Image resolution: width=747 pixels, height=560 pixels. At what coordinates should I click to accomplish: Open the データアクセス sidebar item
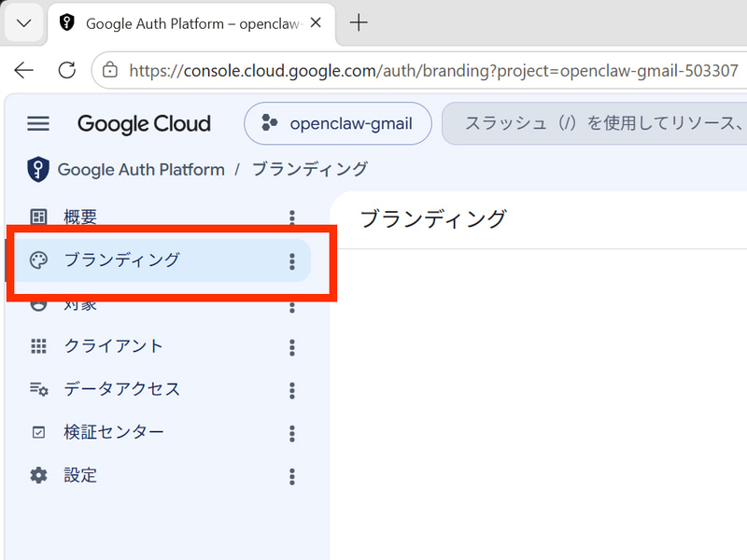[160, 389]
